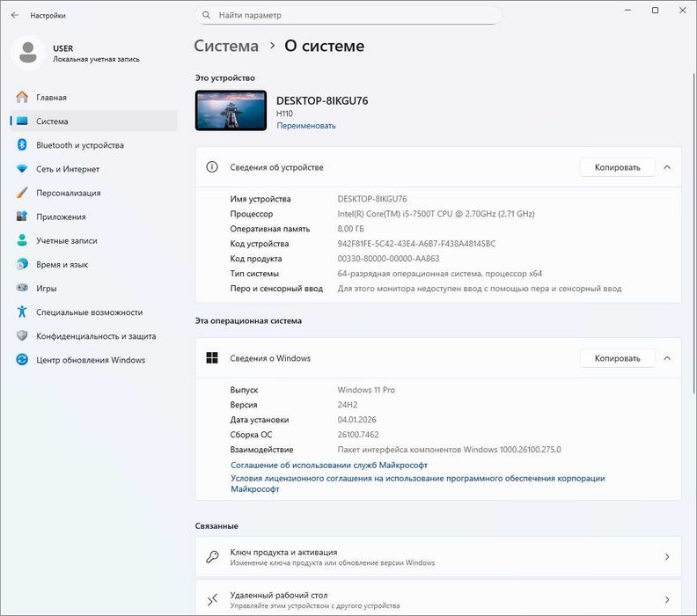Screen dimensions: 697x616
Task: Go to Персонализация settings
Action: click(x=94, y=193)
